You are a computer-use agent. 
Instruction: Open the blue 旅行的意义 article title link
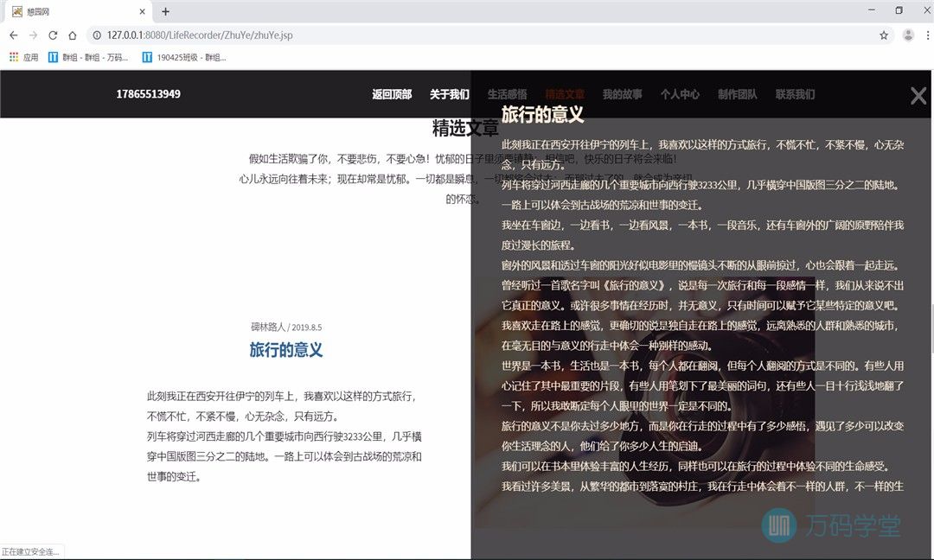286,350
